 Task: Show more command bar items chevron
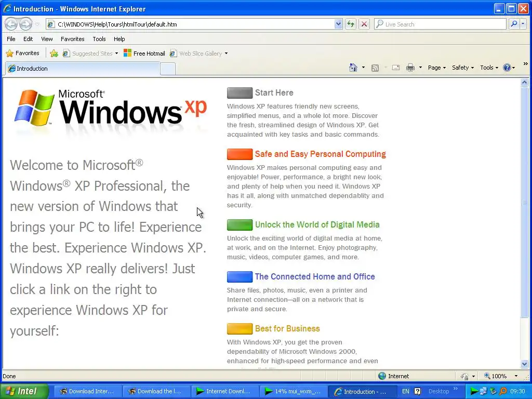point(526,64)
